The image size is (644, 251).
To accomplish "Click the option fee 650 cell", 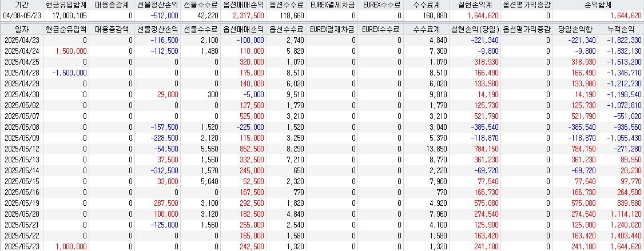I will tap(300, 170).
